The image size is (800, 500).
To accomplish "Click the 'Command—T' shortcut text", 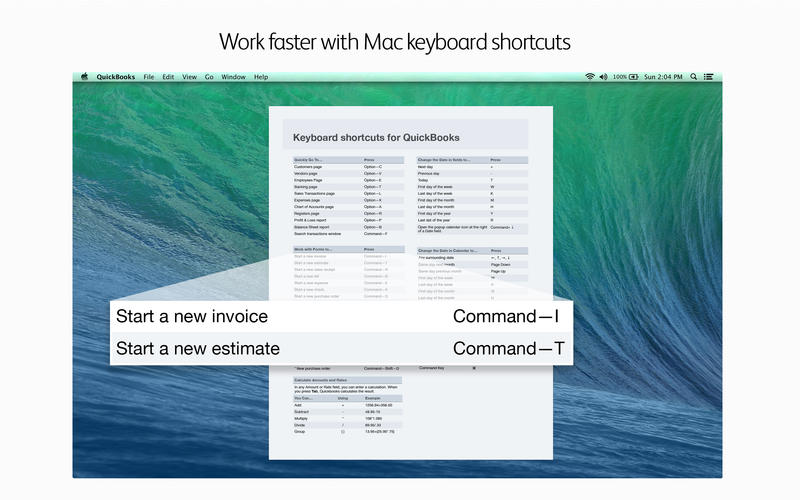I will [x=509, y=348].
